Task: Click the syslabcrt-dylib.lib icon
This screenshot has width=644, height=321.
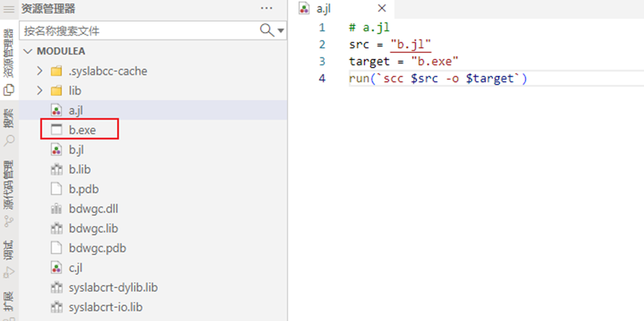Action: 57,287
